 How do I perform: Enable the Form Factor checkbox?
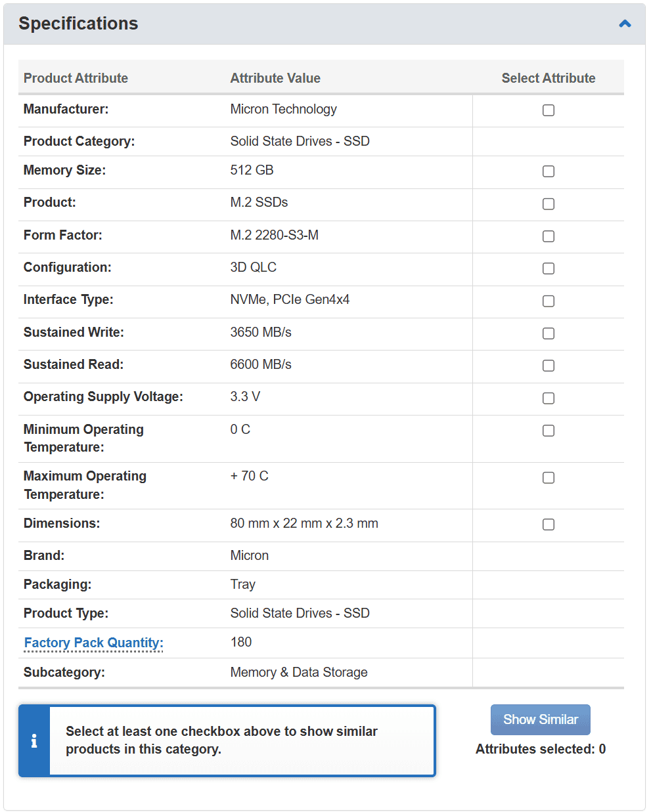tap(549, 236)
